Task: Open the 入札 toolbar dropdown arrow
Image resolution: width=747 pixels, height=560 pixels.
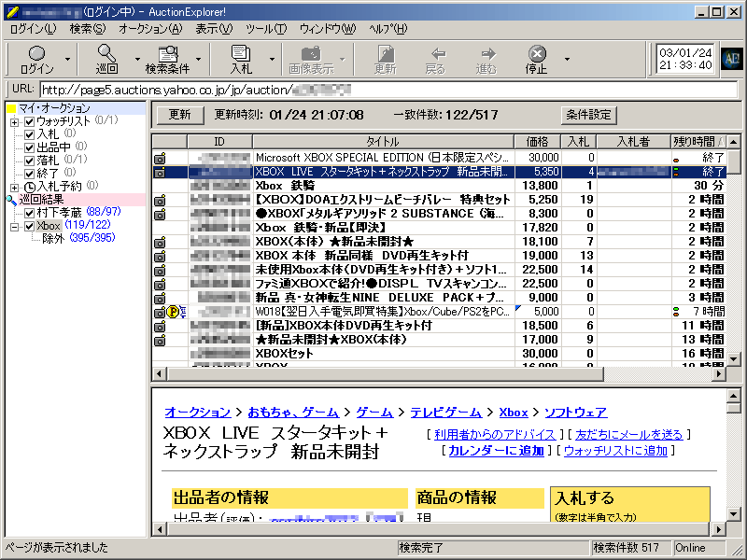Action: pos(272,59)
